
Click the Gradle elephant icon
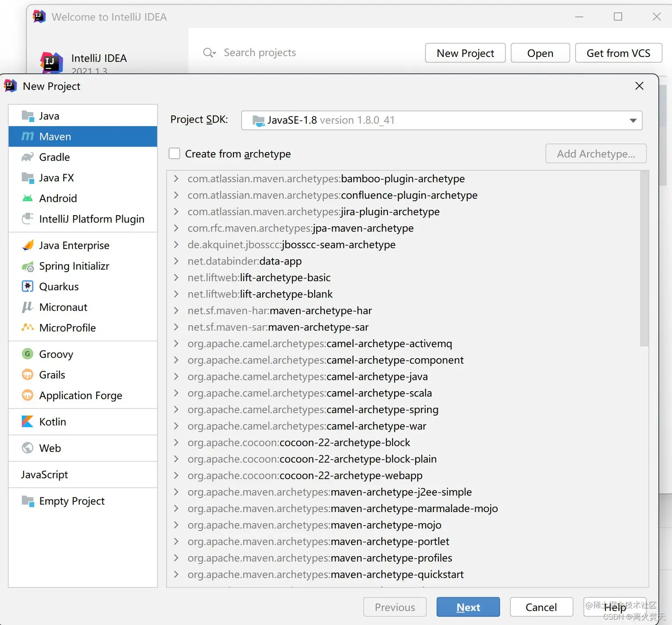(x=28, y=157)
